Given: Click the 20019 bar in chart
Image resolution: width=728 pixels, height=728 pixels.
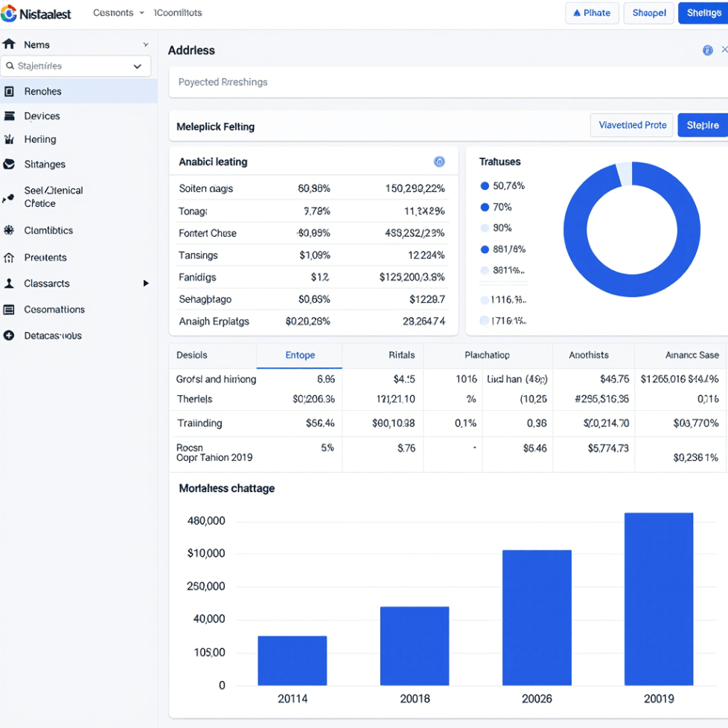Looking at the screenshot, I should click(658, 598).
